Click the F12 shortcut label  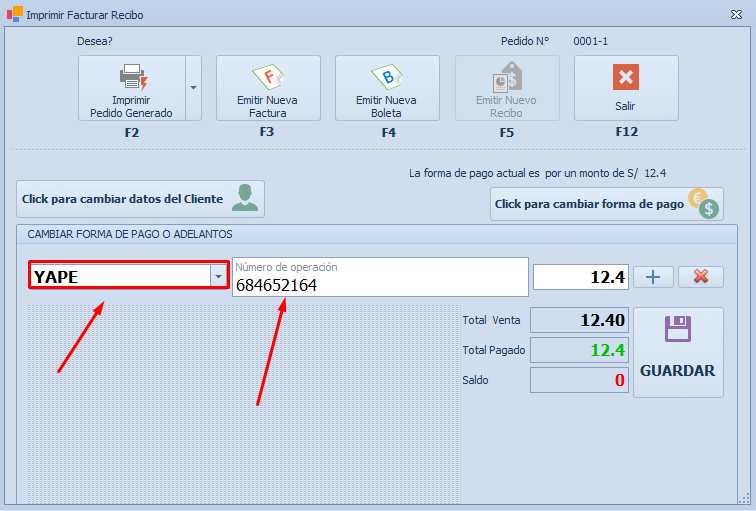point(626,132)
